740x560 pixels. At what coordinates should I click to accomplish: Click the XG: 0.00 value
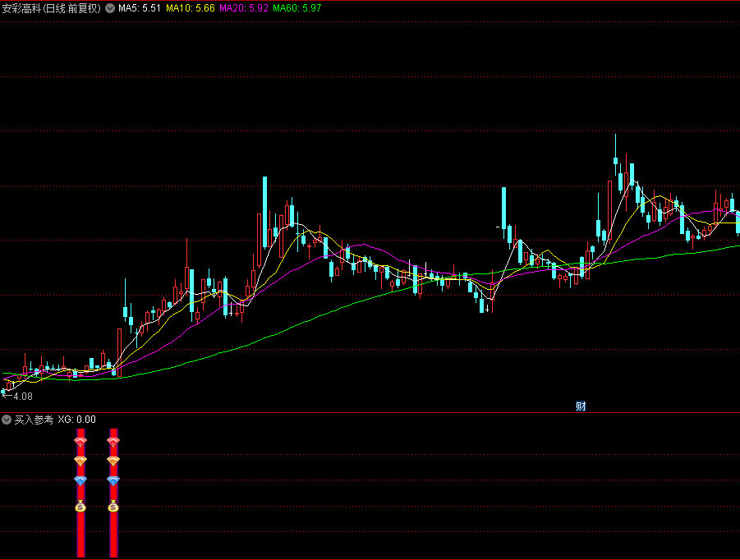(x=76, y=420)
